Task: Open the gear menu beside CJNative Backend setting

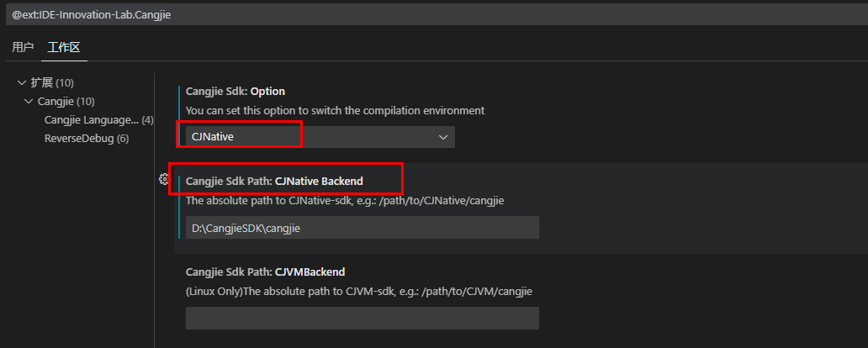Action: 164,179
